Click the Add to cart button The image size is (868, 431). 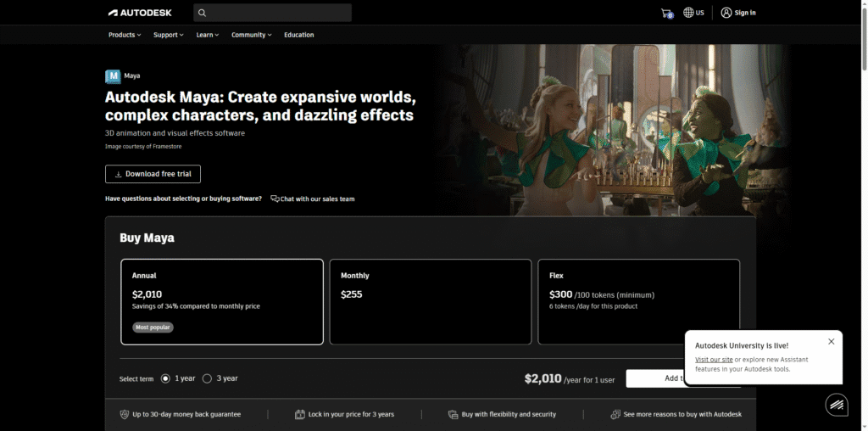655,378
